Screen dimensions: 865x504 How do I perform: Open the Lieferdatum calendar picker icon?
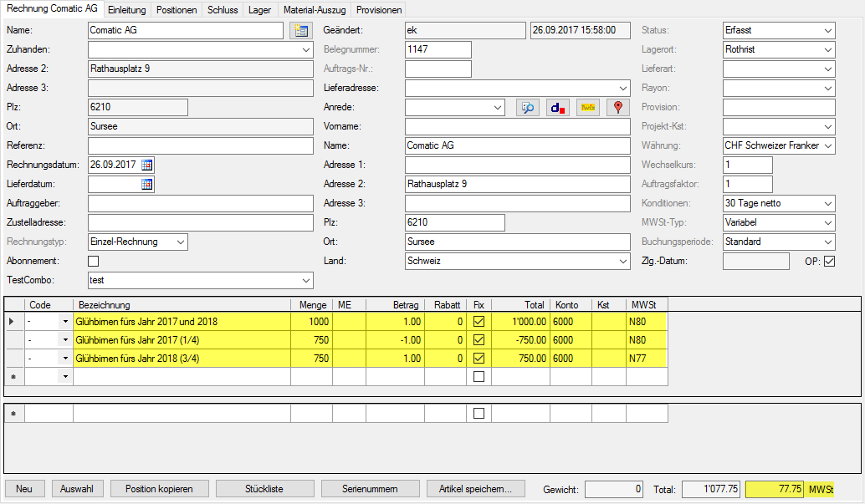[x=147, y=184]
